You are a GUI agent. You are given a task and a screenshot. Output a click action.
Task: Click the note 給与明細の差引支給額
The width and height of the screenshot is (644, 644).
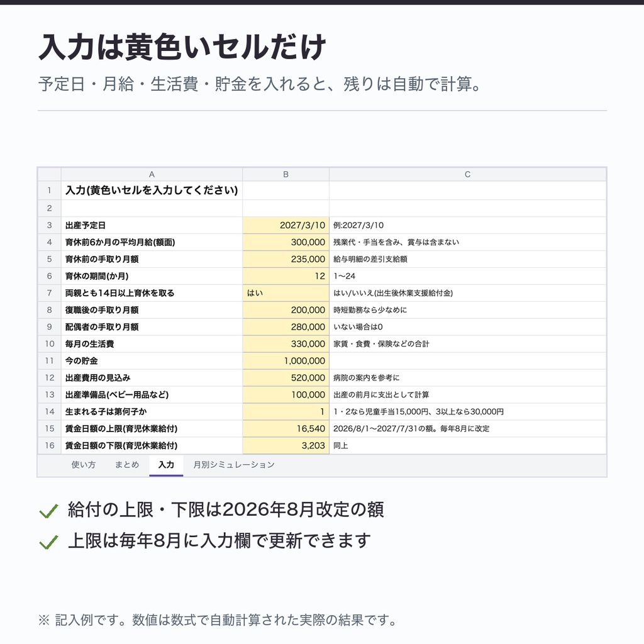[370, 259]
